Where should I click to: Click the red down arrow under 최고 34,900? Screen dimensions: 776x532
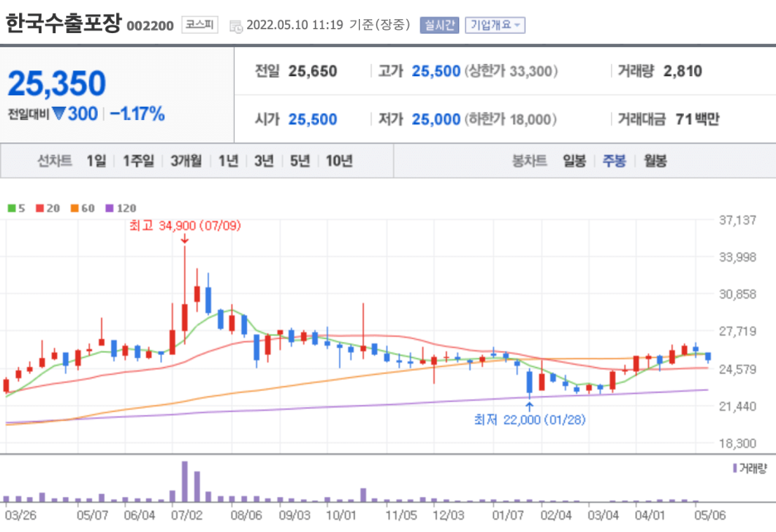(x=185, y=239)
